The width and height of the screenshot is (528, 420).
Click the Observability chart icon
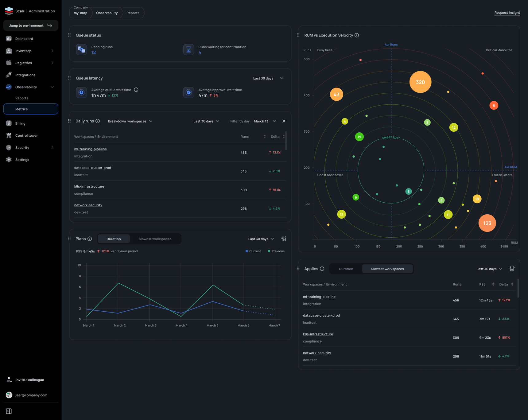tap(9, 87)
